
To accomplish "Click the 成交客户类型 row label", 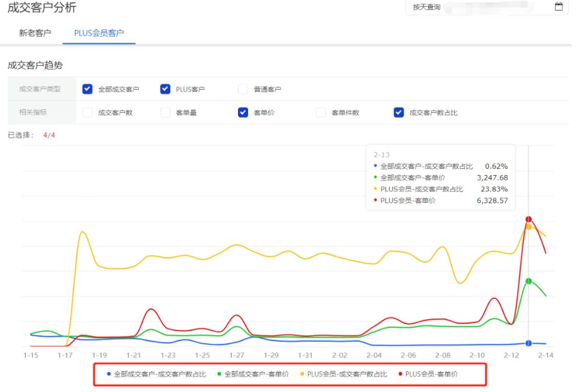I will [40, 89].
